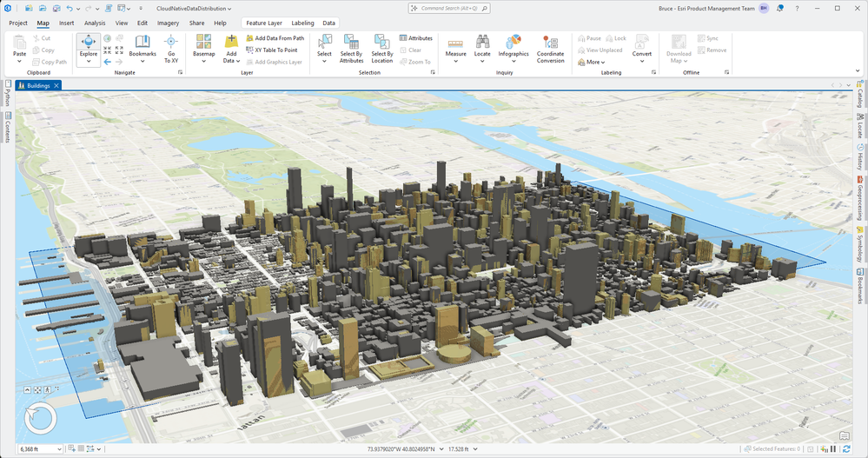Open Select By Location
868x458 pixels.
(382, 49)
